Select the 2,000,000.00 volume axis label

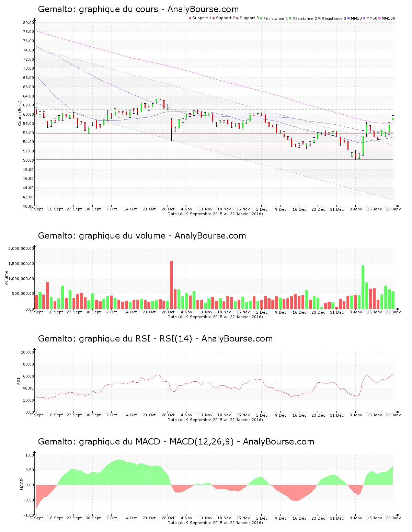[x=21, y=248]
